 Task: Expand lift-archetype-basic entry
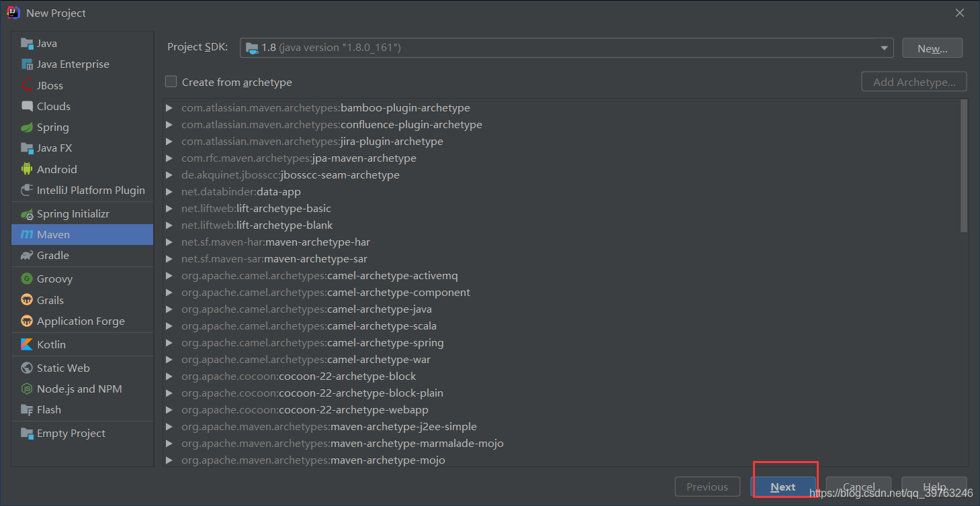[169, 209]
